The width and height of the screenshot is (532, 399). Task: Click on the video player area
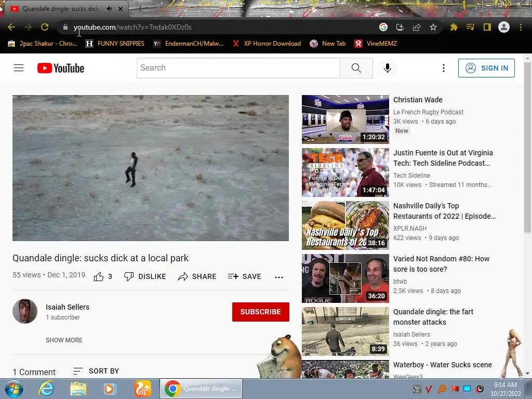tap(151, 168)
